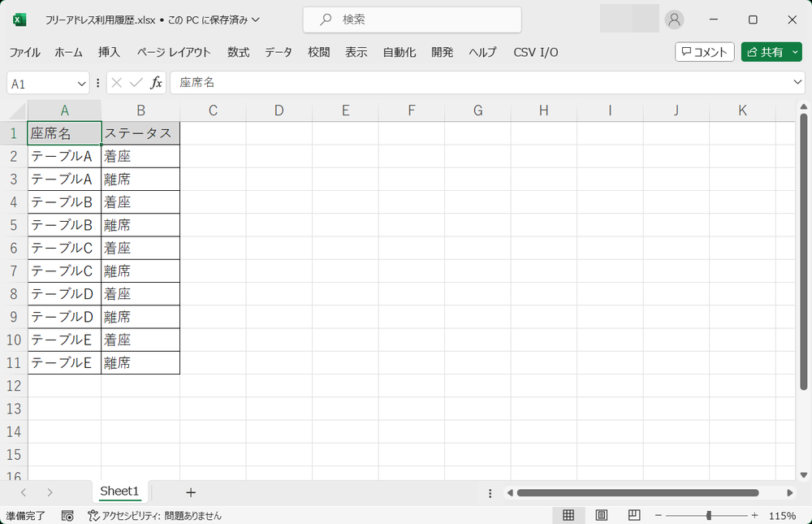This screenshot has height=524, width=812.
Task: Click the sheet tab bar options dots
Action: click(490, 493)
